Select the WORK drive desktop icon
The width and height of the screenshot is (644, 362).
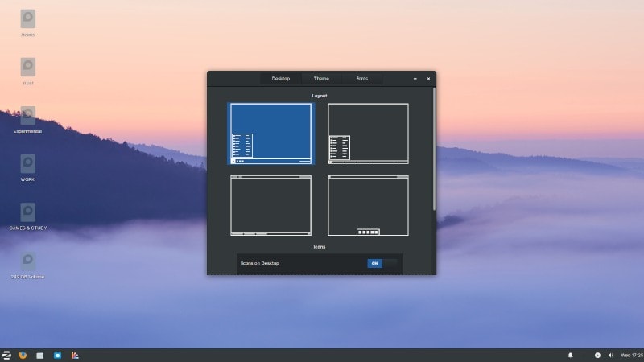tap(27, 168)
